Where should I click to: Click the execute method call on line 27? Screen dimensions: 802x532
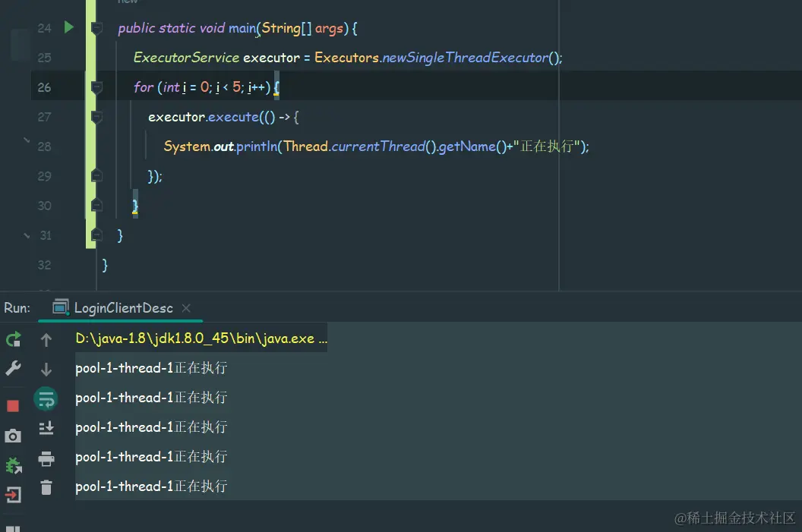click(x=234, y=117)
